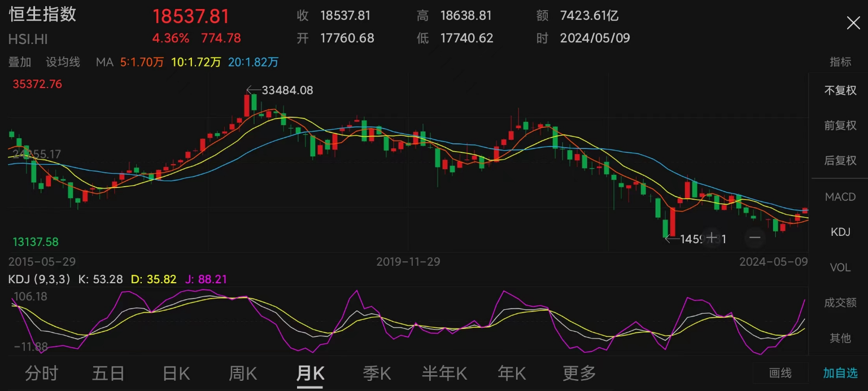Click the 774.78 point change value
Screen dimensions: 868x391
(x=221, y=38)
